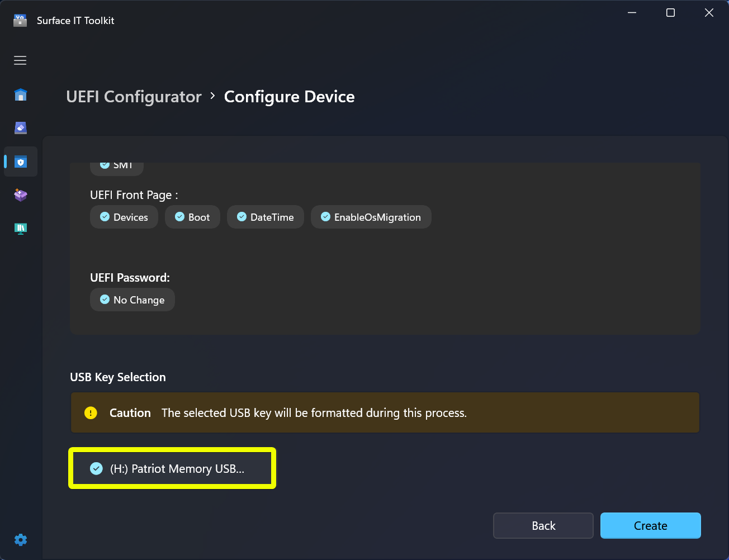Disable the Boot option

click(x=192, y=217)
